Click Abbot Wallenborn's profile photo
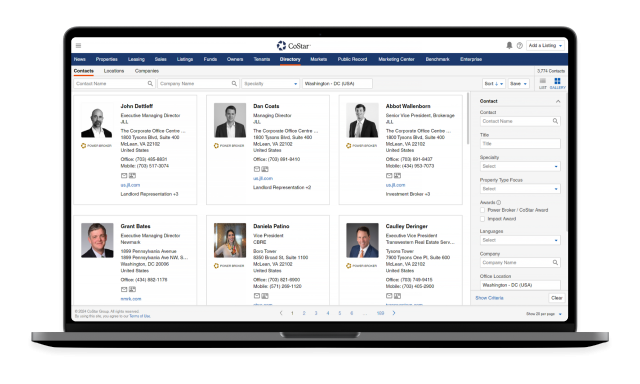 (x=362, y=120)
